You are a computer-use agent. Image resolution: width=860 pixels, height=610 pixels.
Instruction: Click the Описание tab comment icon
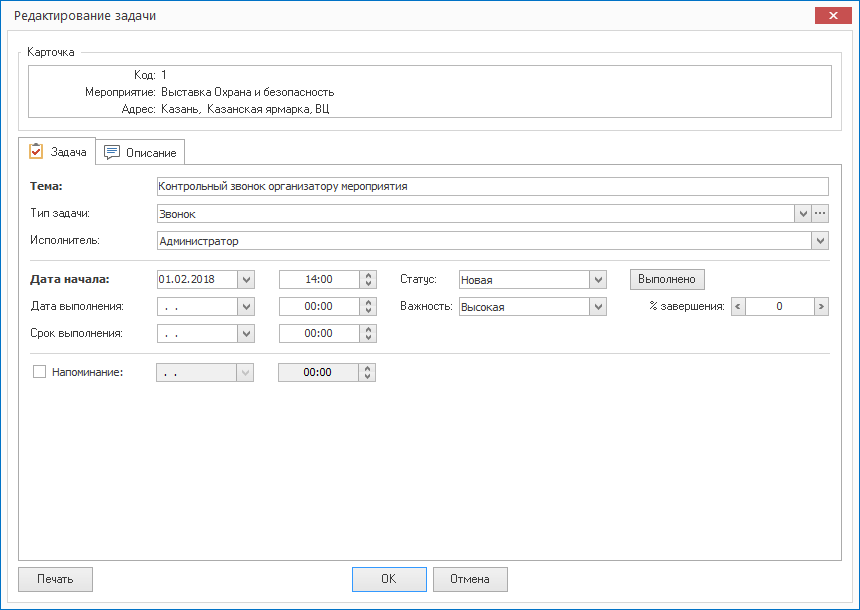click(x=112, y=152)
